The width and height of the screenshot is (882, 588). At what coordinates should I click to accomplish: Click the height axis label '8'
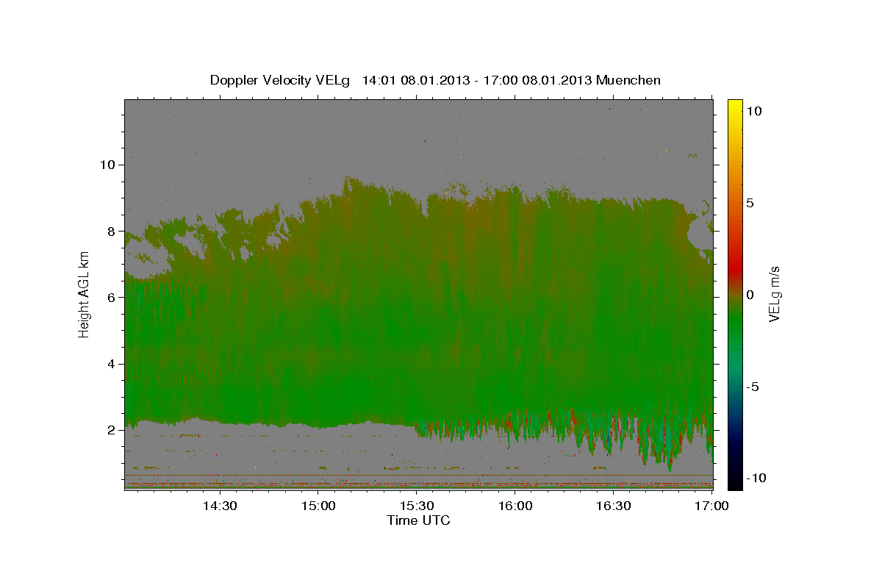tap(111, 231)
